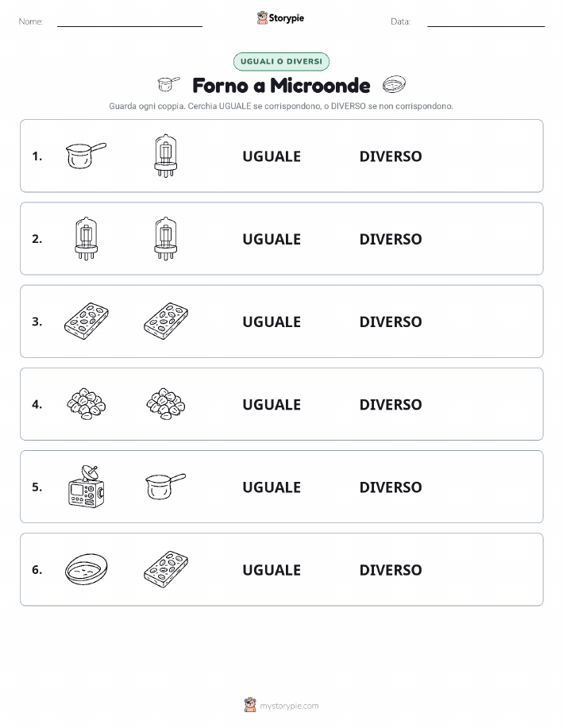Choose DIVERSO for question 5
This screenshot has width=563, height=728.
coord(391,487)
